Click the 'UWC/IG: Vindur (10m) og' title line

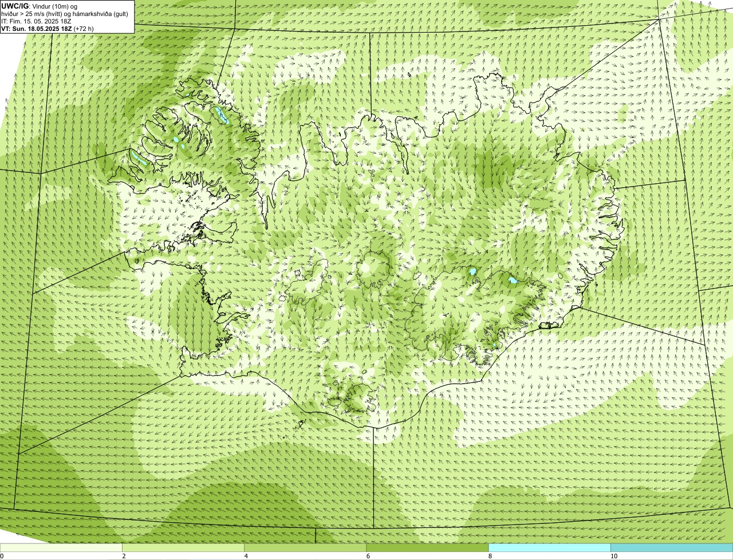tap(39, 6)
